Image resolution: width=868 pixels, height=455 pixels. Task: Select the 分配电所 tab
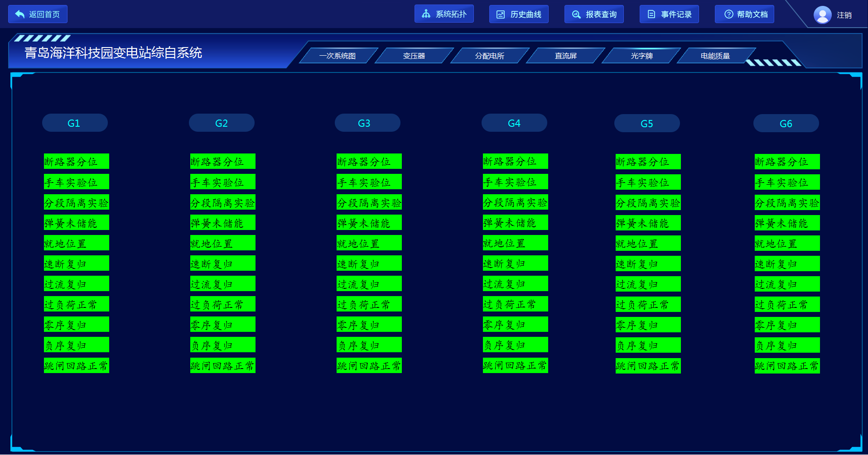coord(489,56)
